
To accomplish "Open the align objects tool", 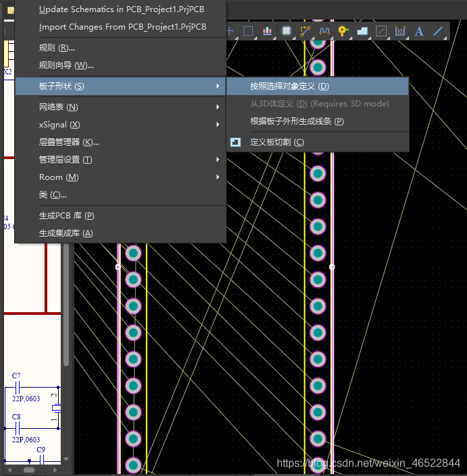I will (x=267, y=31).
